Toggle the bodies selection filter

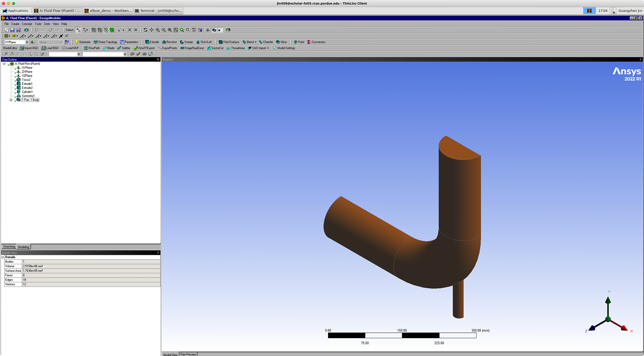112,30
